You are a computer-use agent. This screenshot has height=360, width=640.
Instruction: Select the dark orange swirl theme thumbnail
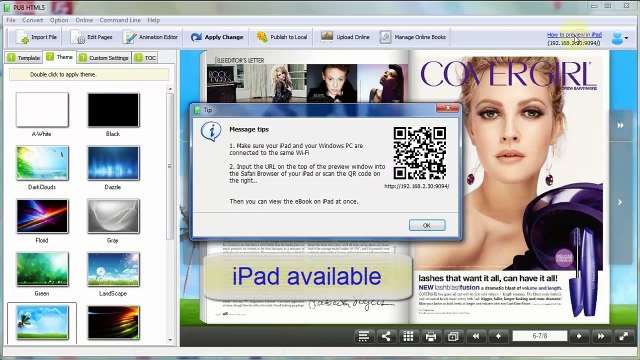click(113, 322)
